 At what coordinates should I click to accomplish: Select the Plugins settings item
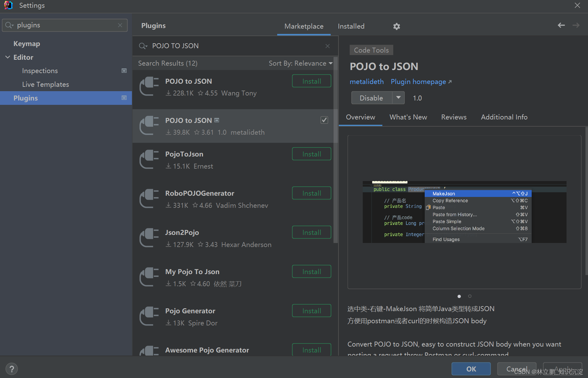tap(66, 98)
